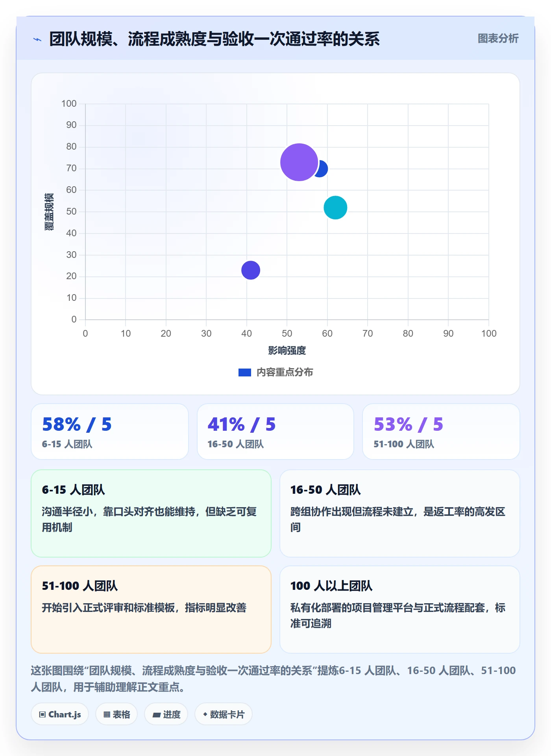The height and width of the screenshot is (756, 551).
Task: Click the diamond icon in the 数据卡片 chip
Action: (x=205, y=714)
